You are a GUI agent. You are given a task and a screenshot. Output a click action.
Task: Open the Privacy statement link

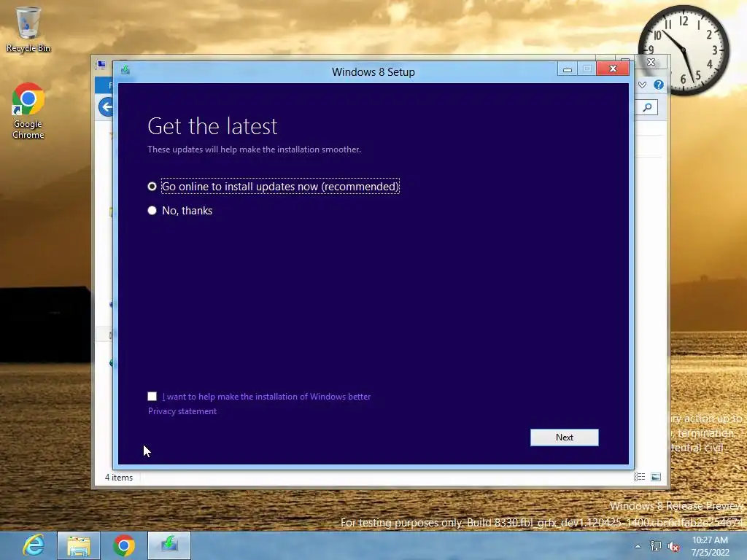pos(182,411)
